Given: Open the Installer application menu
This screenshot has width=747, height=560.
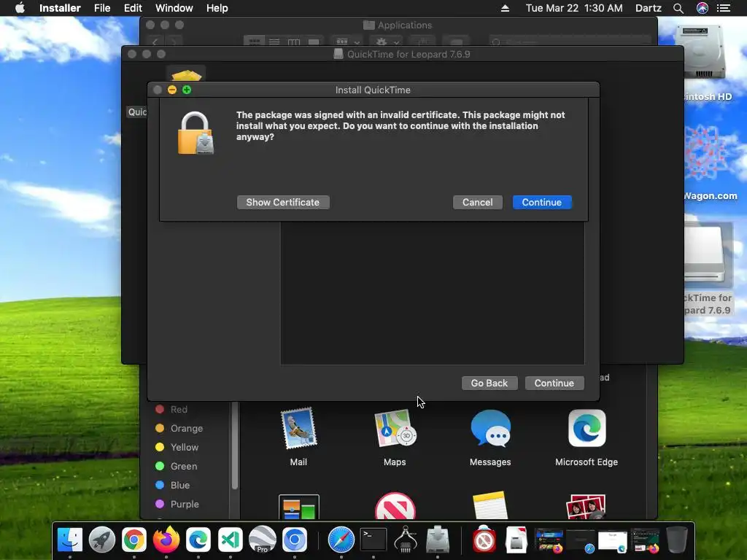Looking at the screenshot, I should [60, 8].
